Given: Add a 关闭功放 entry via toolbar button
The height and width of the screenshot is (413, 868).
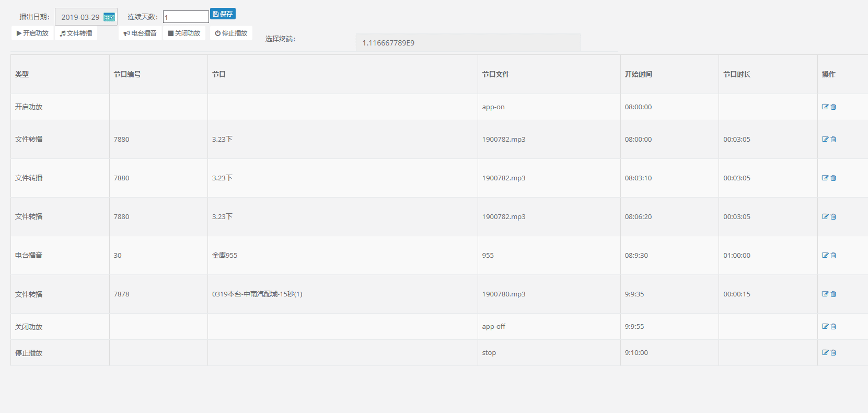Looking at the screenshot, I should click(x=184, y=33).
